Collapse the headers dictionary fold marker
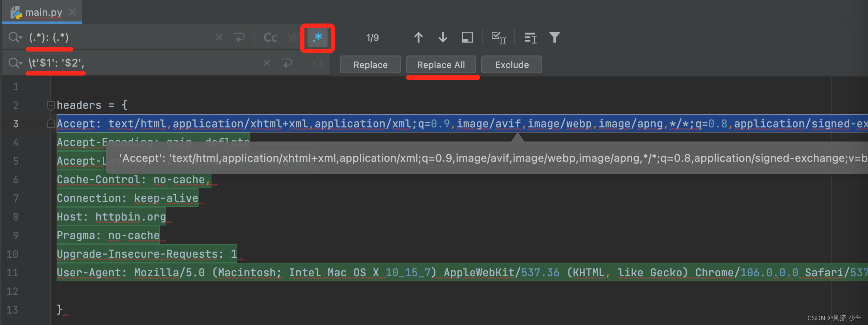 point(51,105)
